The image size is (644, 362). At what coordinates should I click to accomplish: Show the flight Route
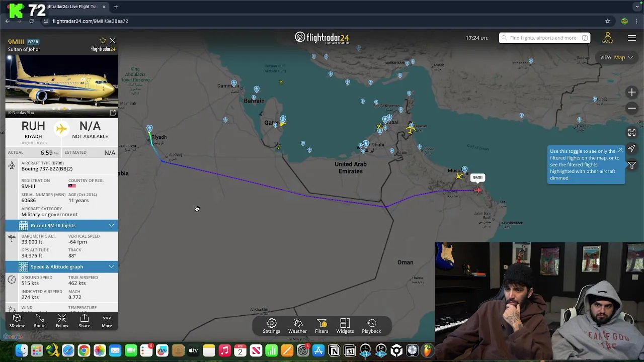pos(39,321)
